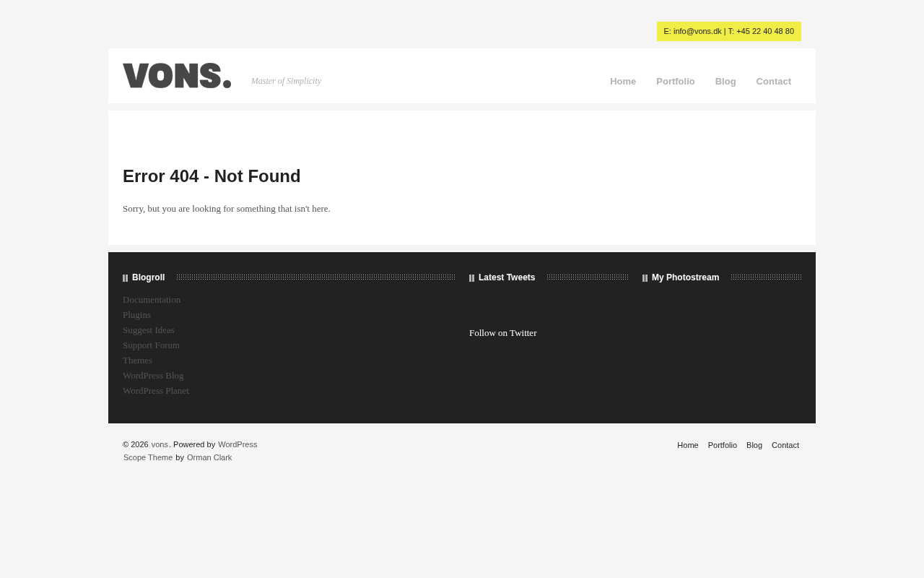Open Portfolio in the top navigation
Viewport: 924px width, 578px height.
point(676,82)
